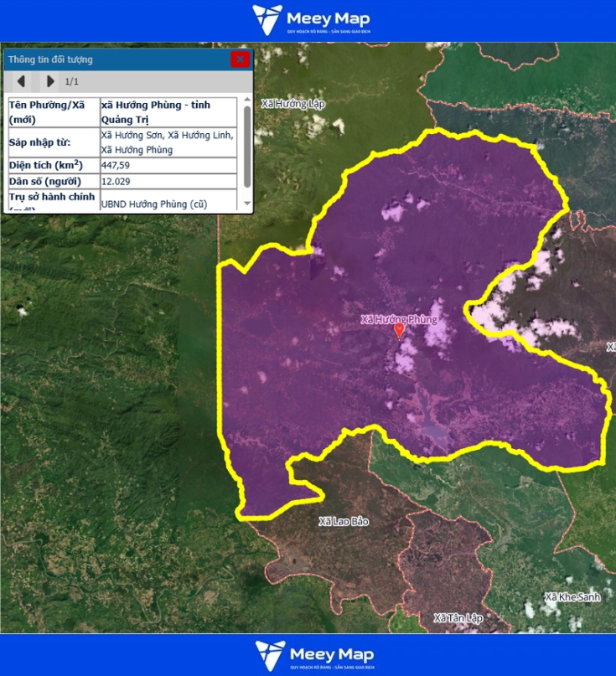Click the Dân số value 12.029
This screenshot has height=676, width=616.
point(115,181)
